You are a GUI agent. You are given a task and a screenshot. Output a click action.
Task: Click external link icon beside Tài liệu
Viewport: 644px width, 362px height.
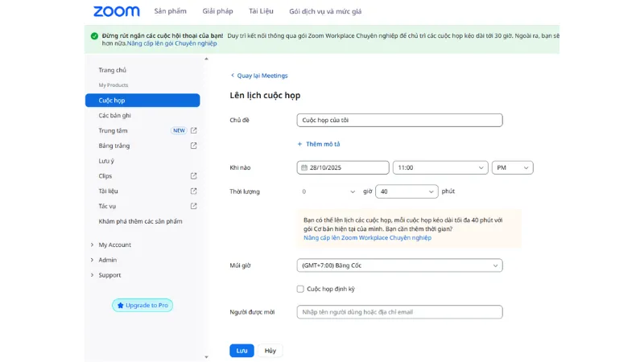tap(193, 191)
